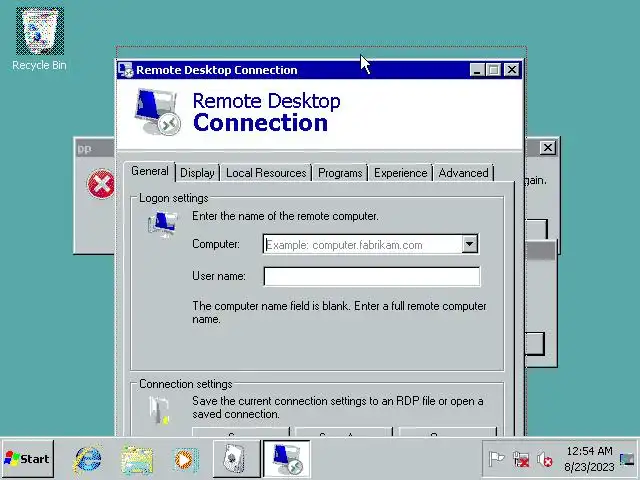Open the Recycle Bin desktop icon
Image resolution: width=640 pixels, height=480 pixels.
40,40
